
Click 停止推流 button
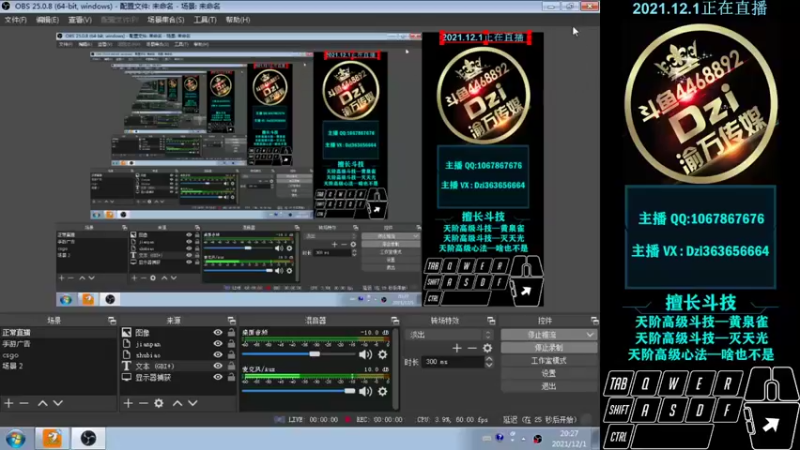[x=543, y=335]
